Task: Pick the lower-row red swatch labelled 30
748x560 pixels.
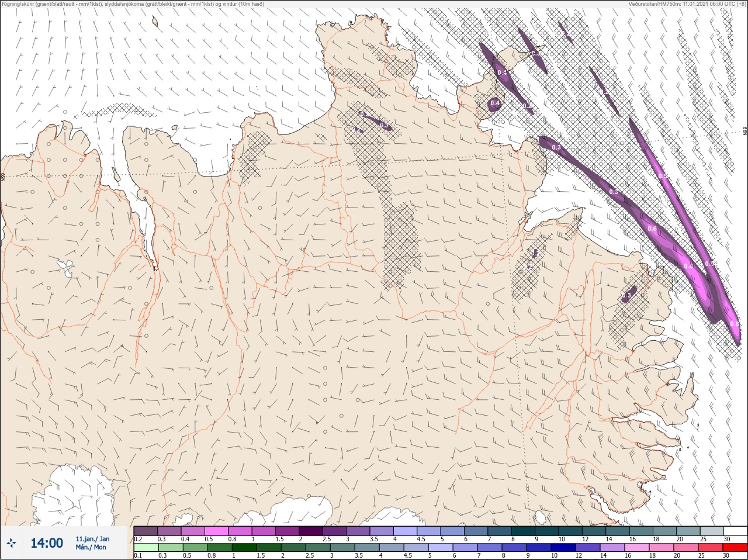Action: (735, 548)
